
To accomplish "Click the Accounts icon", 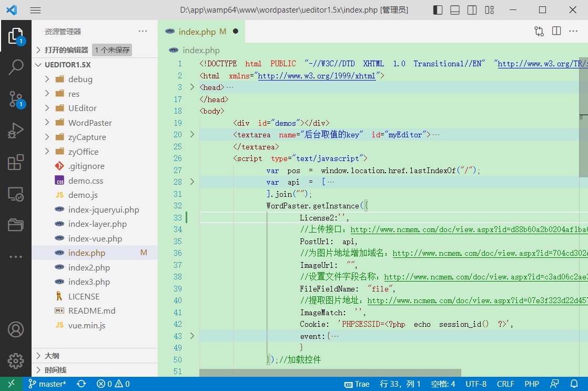I will click(x=16, y=329).
